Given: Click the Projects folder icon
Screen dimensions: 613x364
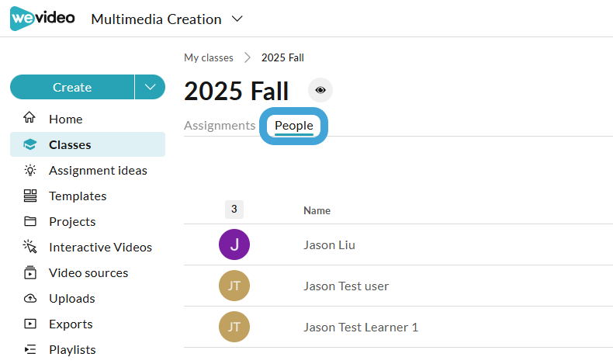Looking at the screenshot, I should click(x=30, y=222).
